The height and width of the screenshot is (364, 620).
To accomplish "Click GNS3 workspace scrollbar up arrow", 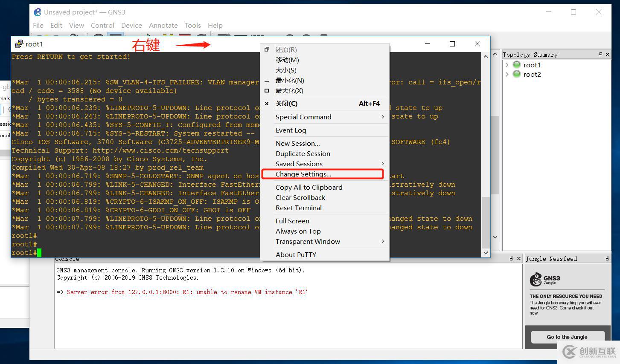I will tap(495, 54).
